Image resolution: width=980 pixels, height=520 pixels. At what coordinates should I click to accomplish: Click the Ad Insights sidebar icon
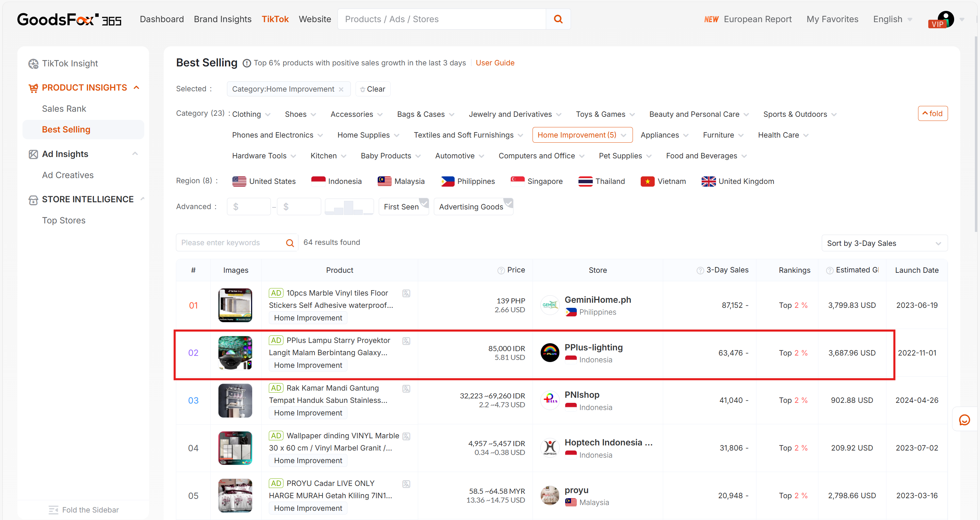[33, 154]
